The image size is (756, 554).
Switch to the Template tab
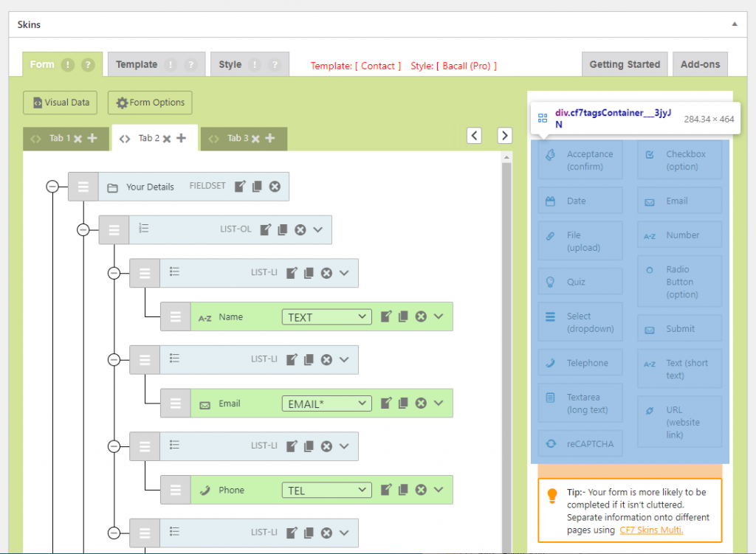pyautogui.click(x=137, y=65)
